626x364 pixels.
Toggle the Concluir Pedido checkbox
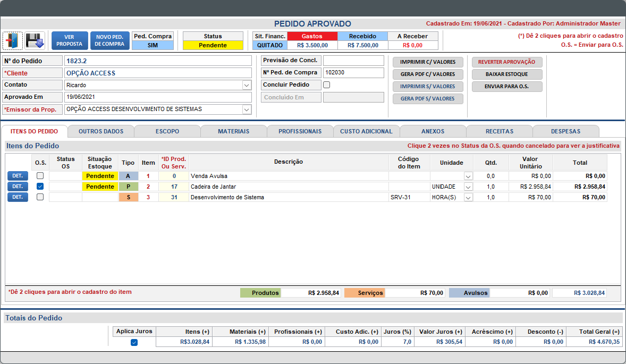tap(327, 84)
